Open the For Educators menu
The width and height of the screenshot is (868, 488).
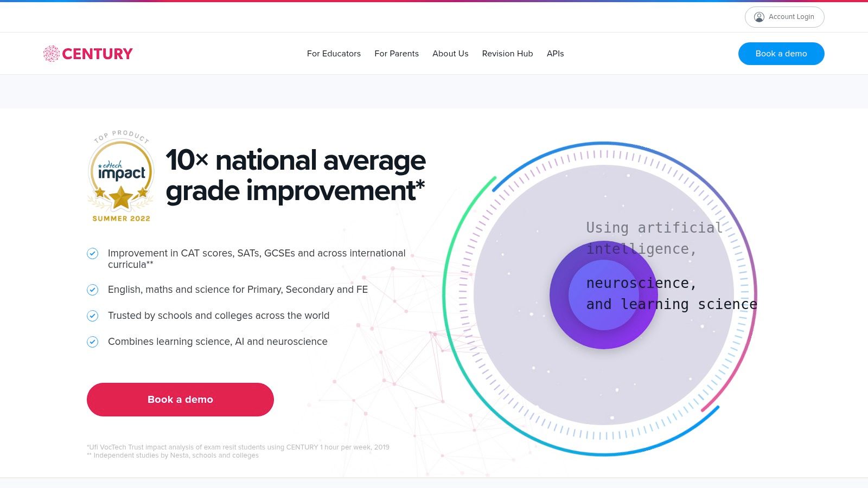click(x=334, y=54)
